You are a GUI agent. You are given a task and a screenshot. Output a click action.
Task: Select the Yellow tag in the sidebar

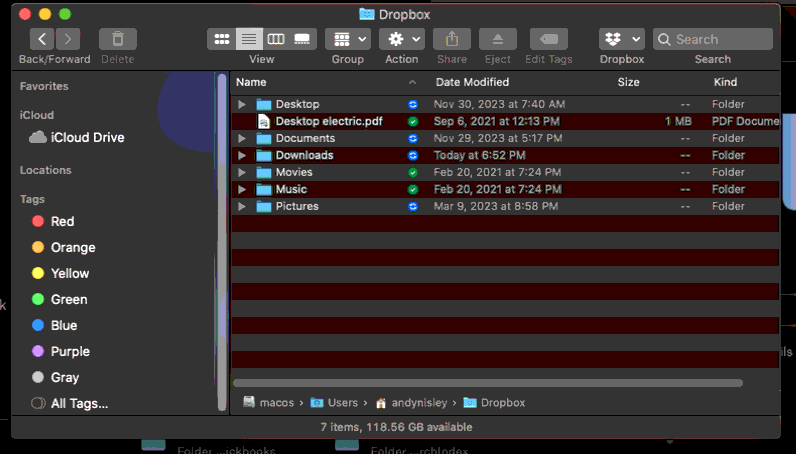(60, 273)
